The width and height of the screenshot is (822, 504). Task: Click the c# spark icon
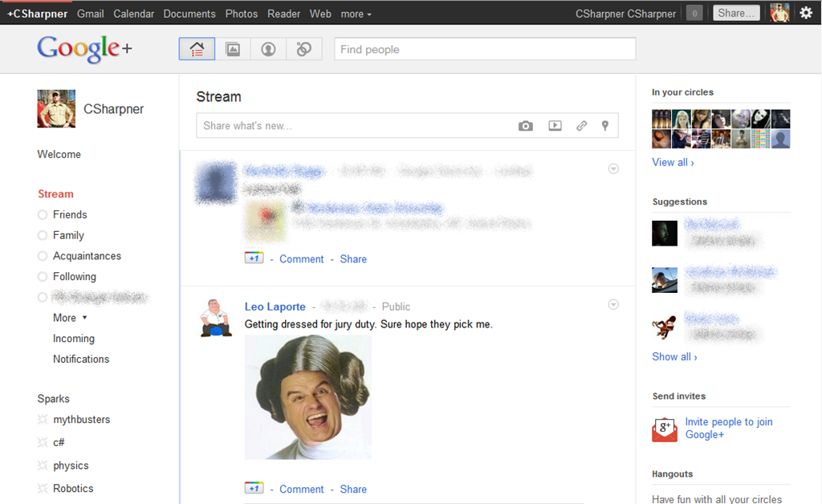[x=43, y=443]
